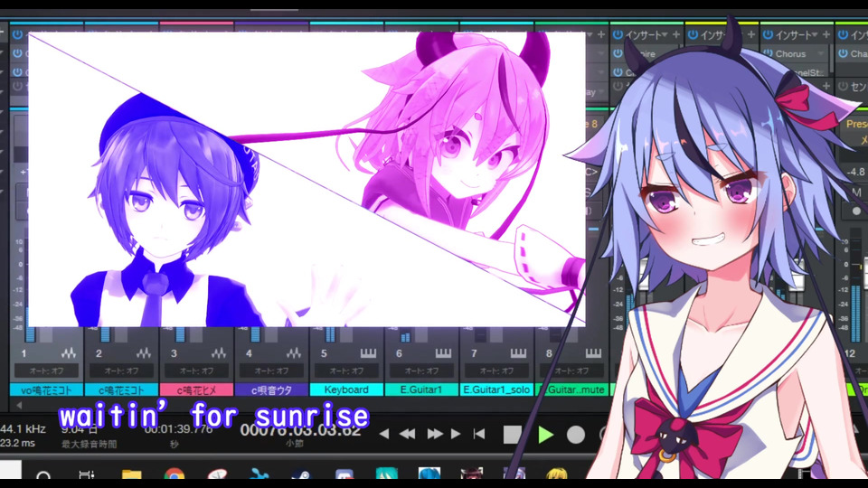Add an insert with plus above Ampire device
Image resolution: width=868 pixels, height=488 pixels.
pyautogui.click(x=676, y=35)
